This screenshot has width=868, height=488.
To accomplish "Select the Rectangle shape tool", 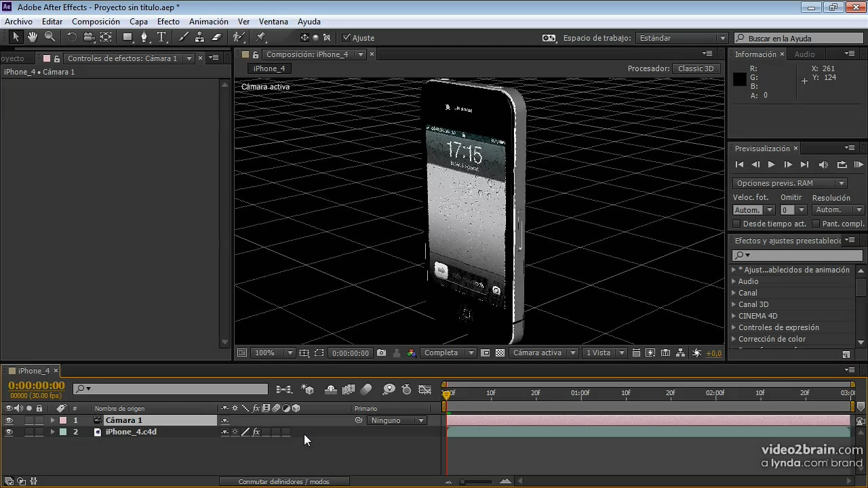I will [x=127, y=37].
